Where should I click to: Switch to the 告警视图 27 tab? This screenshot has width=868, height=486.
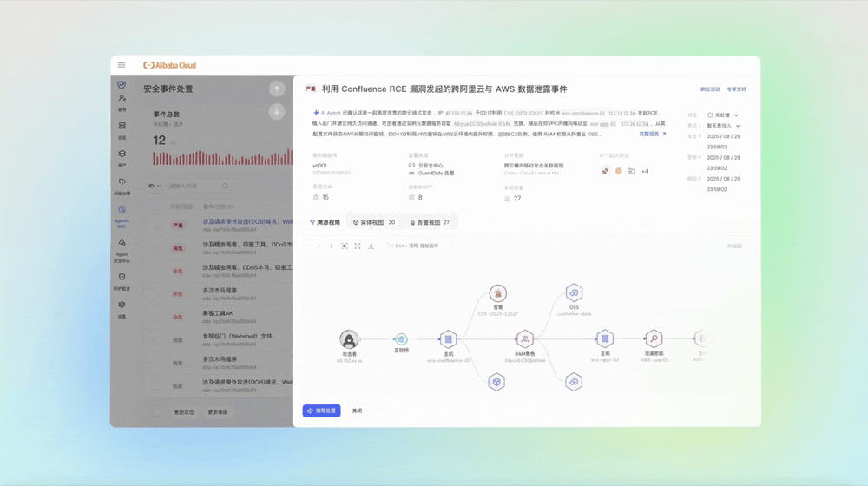coord(430,222)
